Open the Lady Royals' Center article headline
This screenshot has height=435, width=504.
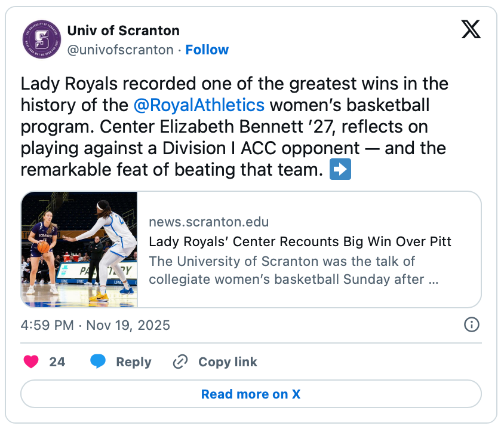(300, 242)
